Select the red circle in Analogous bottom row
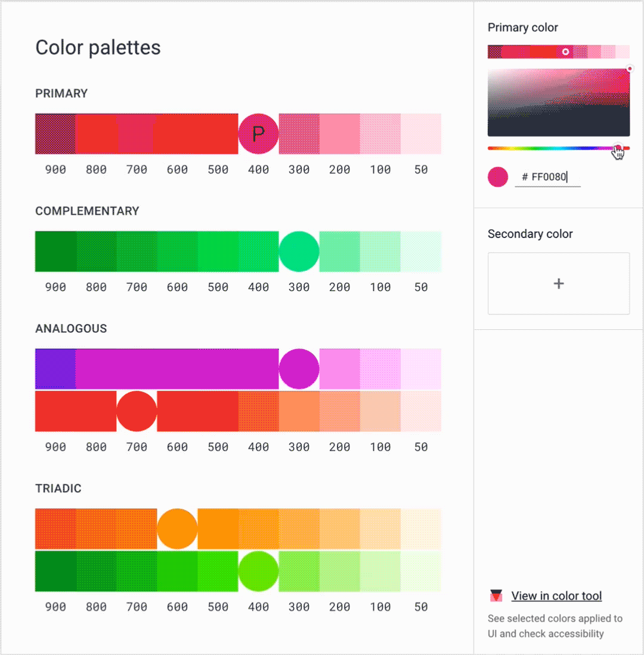The height and width of the screenshot is (655, 644). (x=137, y=411)
